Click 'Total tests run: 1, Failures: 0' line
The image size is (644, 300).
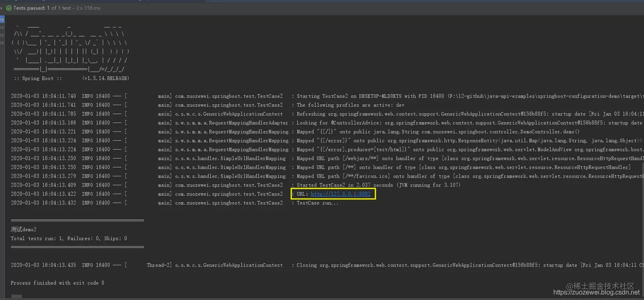click(69, 239)
